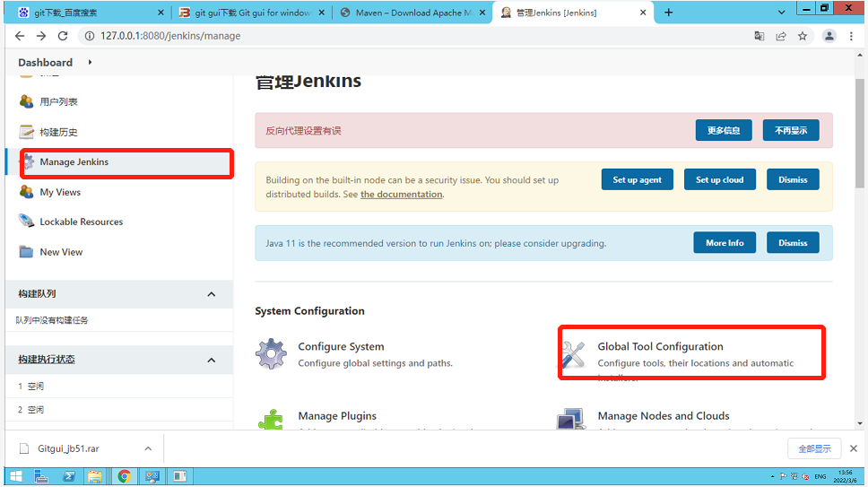This screenshot has height=487, width=868.
Task: Go back in browser history
Action: click(20, 36)
